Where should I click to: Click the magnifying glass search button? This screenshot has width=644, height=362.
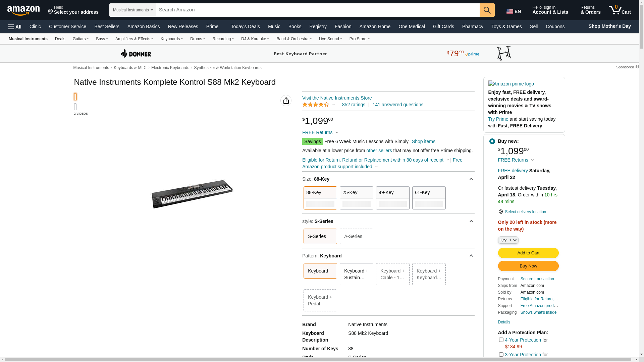click(x=487, y=10)
